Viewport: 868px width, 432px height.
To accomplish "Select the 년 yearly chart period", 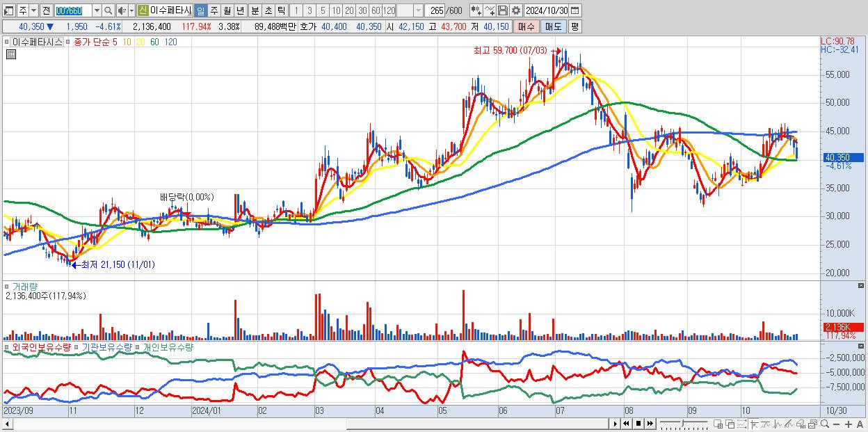I will click(x=240, y=10).
